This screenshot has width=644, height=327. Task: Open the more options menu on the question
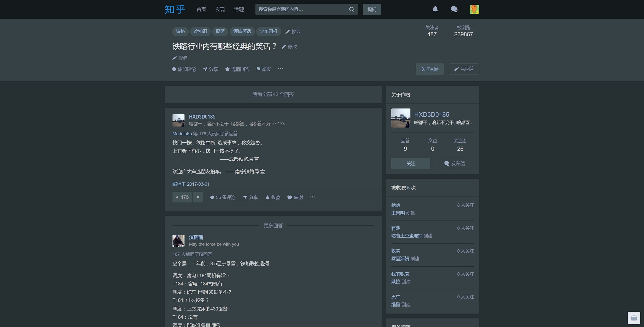(x=280, y=69)
